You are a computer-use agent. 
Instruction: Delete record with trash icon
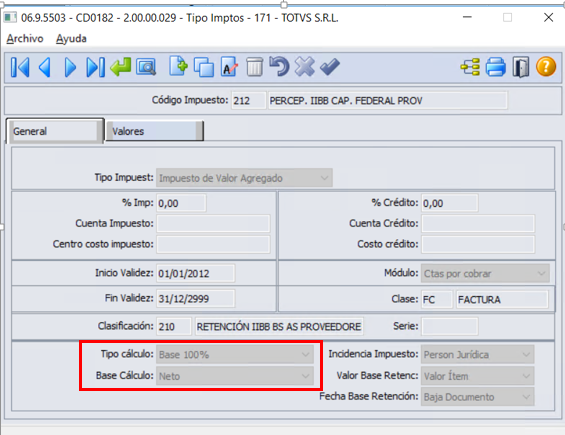tap(254, 67)
